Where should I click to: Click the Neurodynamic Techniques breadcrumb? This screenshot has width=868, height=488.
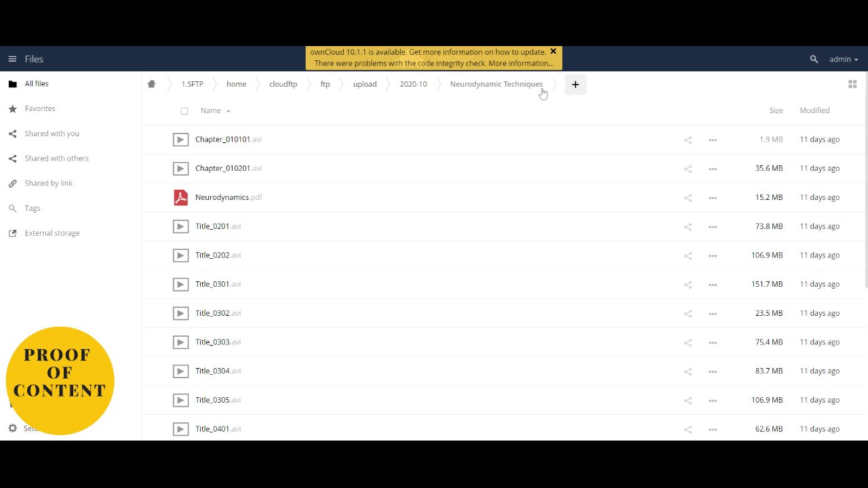point(496,84)
